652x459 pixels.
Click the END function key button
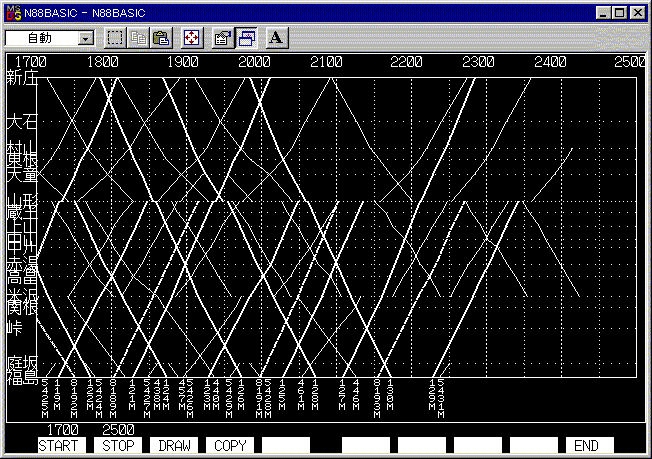click(590, 446)
